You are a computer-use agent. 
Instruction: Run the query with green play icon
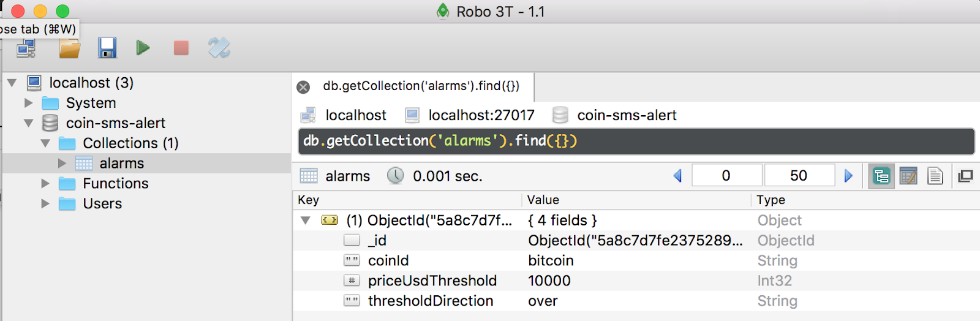pos(143,48)
